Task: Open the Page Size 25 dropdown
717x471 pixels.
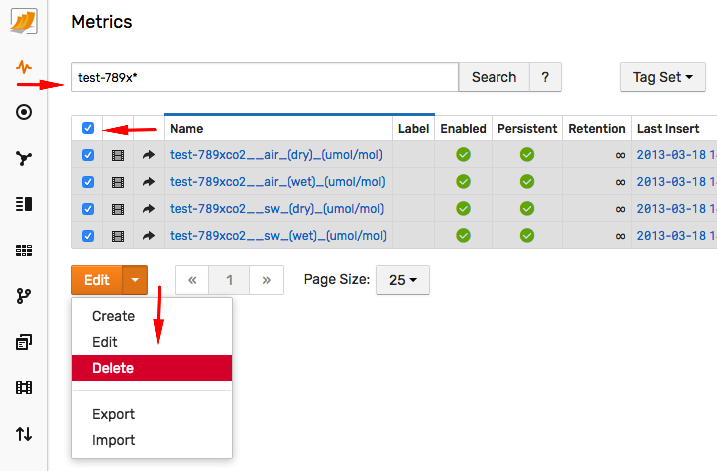Action: pyautogui.click(x=403, y=280)
